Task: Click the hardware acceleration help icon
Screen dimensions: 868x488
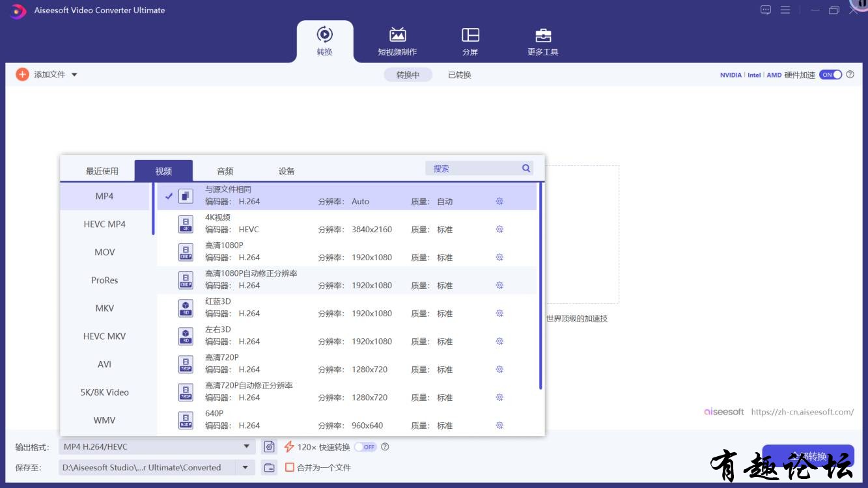Action: click(x=850, y=75)
